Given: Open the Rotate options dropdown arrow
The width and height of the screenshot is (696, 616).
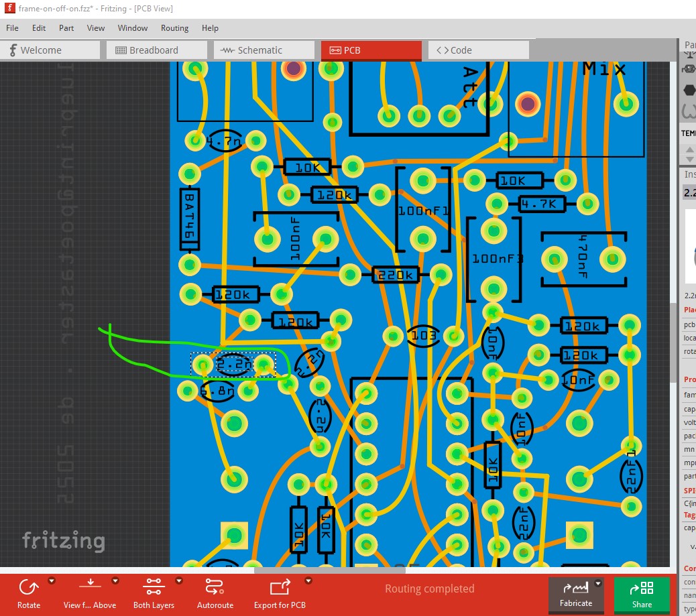Looking at the screenshot, I should point(52,580).
